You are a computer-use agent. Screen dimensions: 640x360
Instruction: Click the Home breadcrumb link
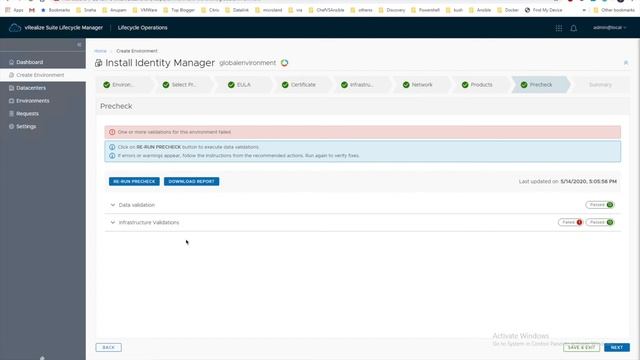point(100,51)
